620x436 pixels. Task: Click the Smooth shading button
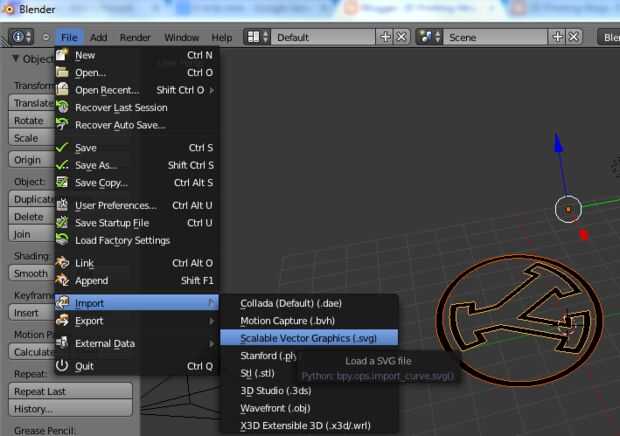pyautogui.click(x=32, y=273)
